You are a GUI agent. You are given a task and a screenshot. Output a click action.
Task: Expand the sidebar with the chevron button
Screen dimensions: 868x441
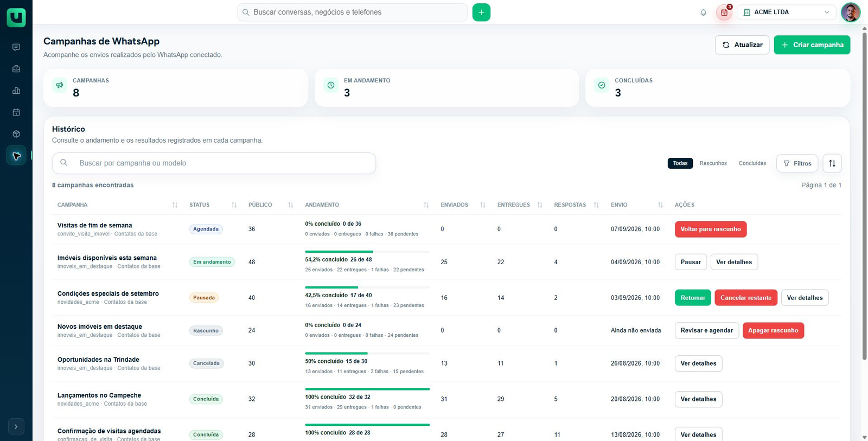(x=16, y=426)
